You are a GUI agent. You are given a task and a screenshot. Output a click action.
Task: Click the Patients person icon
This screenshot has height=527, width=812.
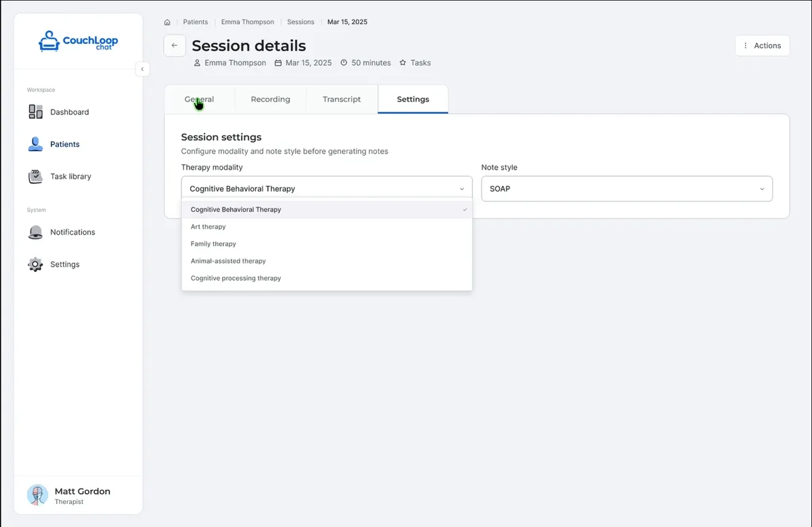(x=36, y=144)
